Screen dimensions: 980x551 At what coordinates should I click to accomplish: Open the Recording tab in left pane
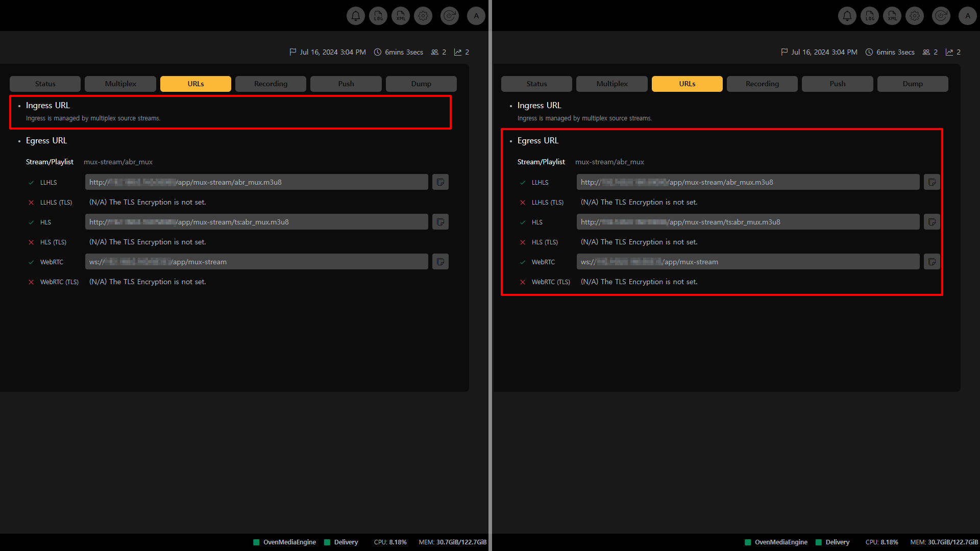coord(271,84)
